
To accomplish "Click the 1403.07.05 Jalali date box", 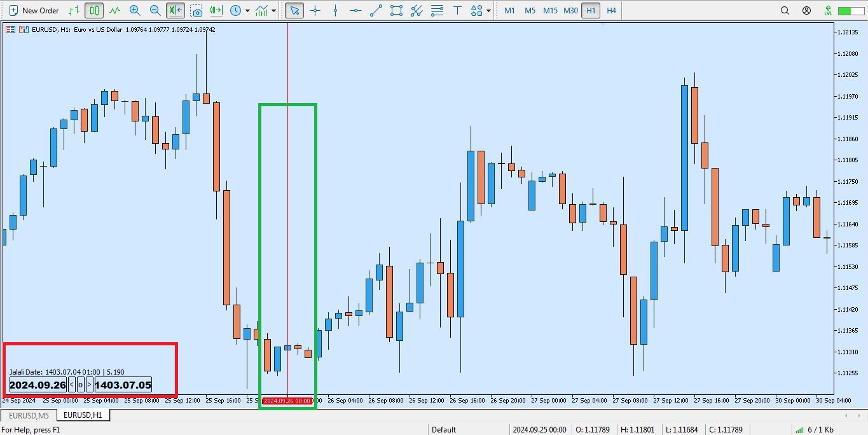I will pyautogui.click(x=123, y=384).
